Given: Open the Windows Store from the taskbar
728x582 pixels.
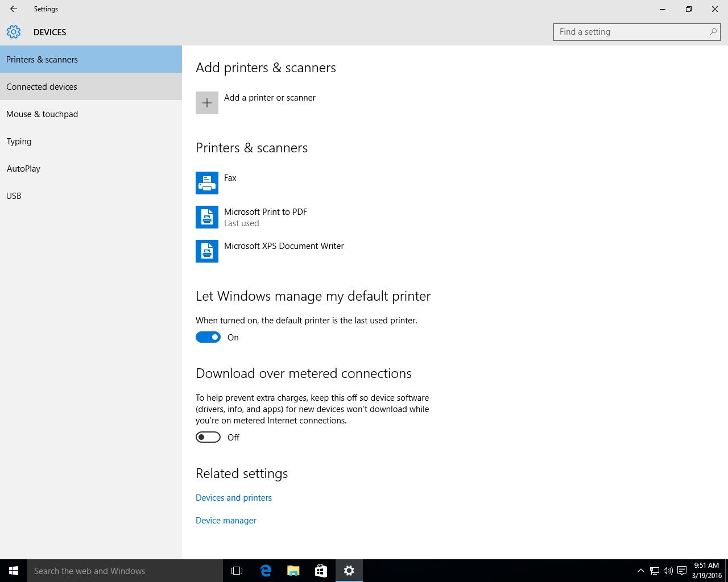Looking at the screenshot, I should (321, 571).
